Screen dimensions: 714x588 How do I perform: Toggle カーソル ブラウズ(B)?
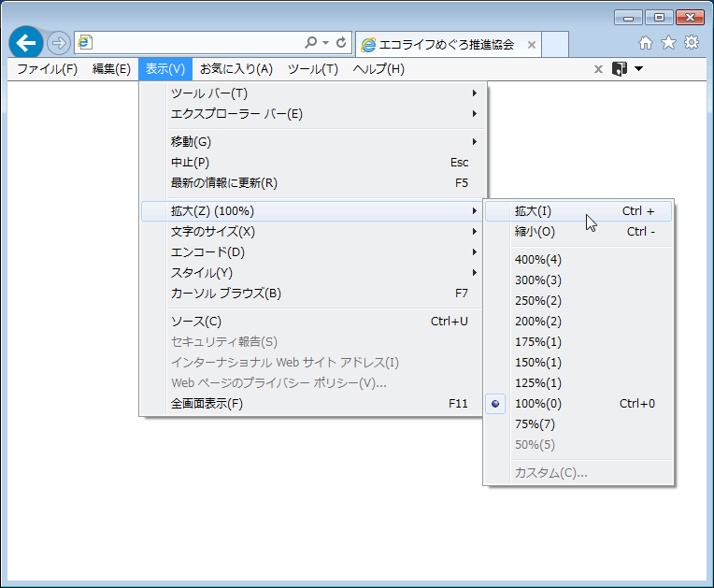click(x=313, y=294)
